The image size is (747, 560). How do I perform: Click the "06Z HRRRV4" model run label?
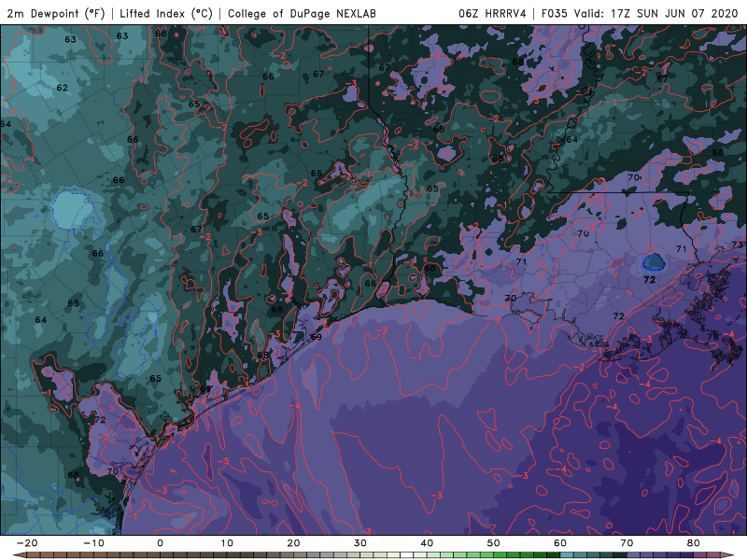tap(492, 13)
